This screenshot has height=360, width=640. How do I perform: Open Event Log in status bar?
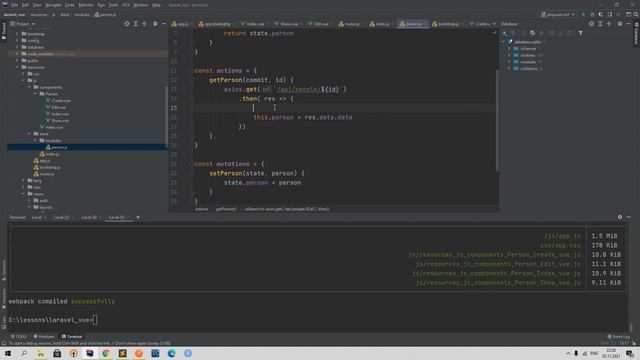[619, 337]
